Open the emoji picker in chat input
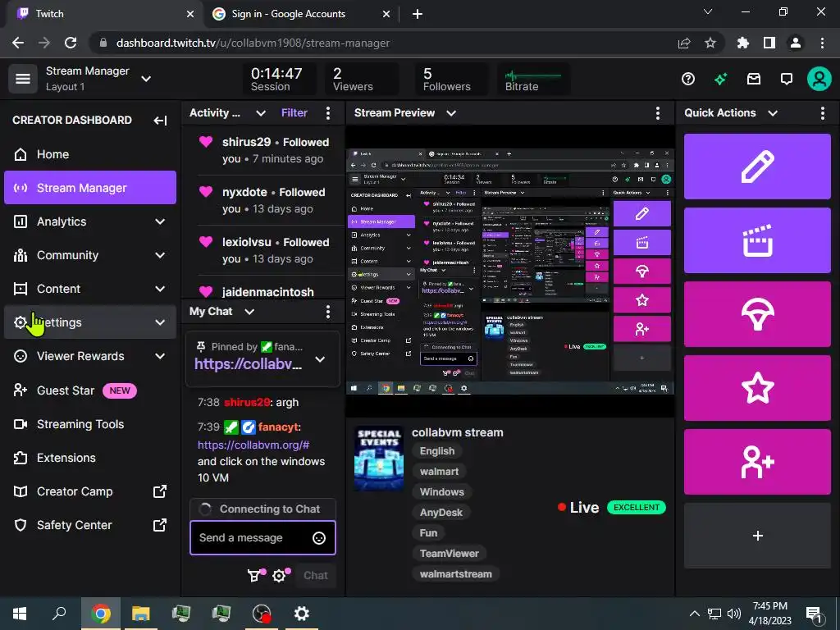Image resolution: width=840 pixels, height=630 pixels. [319, 538]
